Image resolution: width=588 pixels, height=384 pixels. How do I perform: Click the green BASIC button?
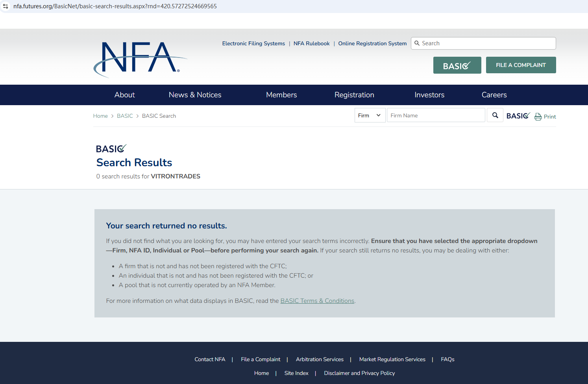457,65
